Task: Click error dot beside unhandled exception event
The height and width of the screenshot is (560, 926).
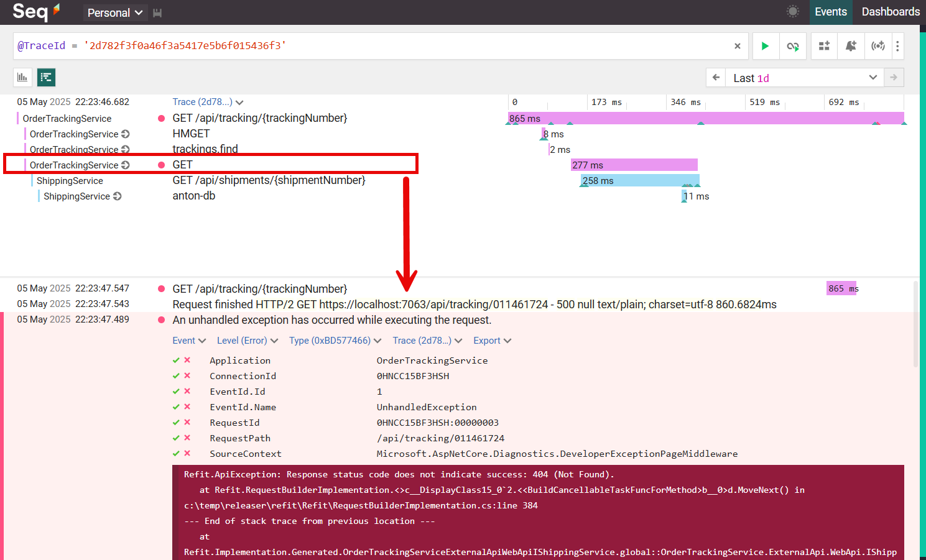Action: 161,319
